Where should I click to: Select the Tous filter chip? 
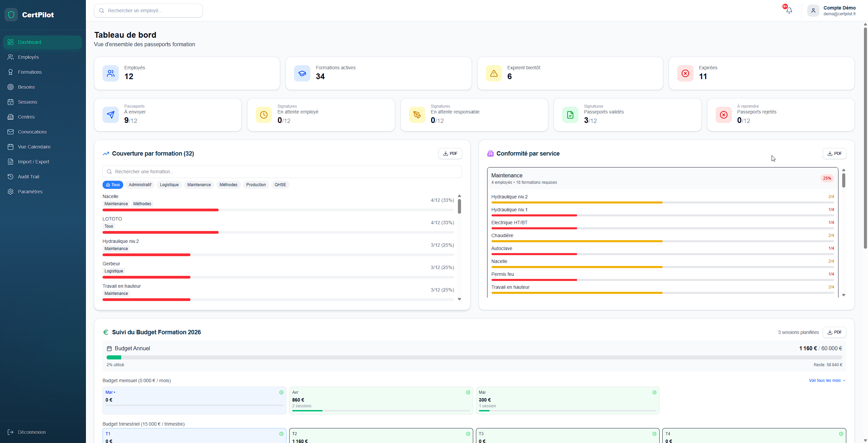point(113,184)
